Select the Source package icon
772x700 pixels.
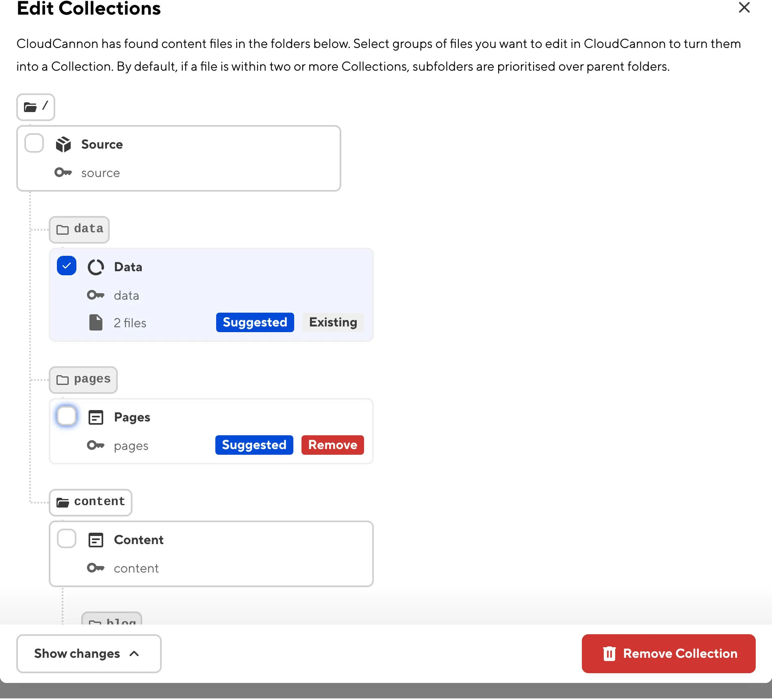point(63,144)
